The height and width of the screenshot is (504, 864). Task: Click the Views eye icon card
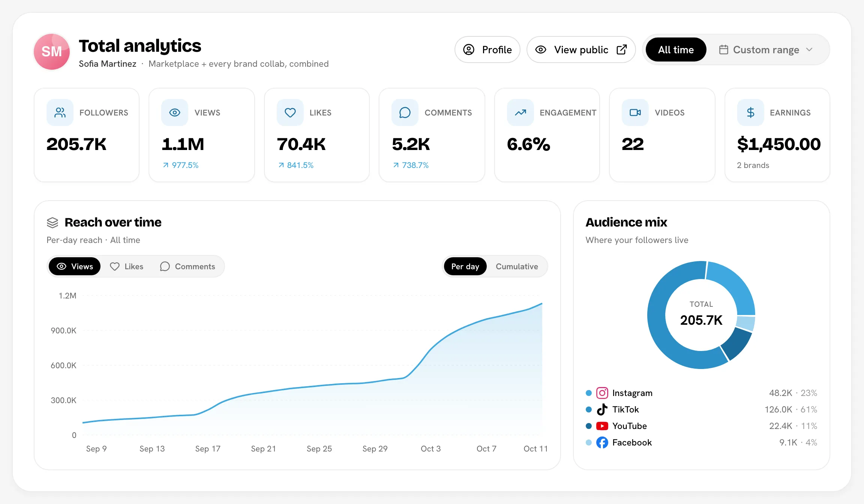point(175,112)
